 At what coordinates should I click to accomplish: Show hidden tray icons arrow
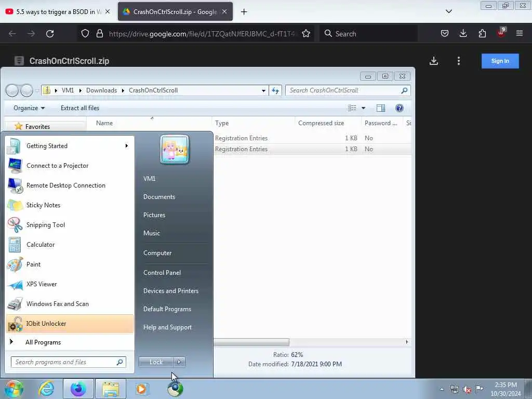(x=442, y=389)
